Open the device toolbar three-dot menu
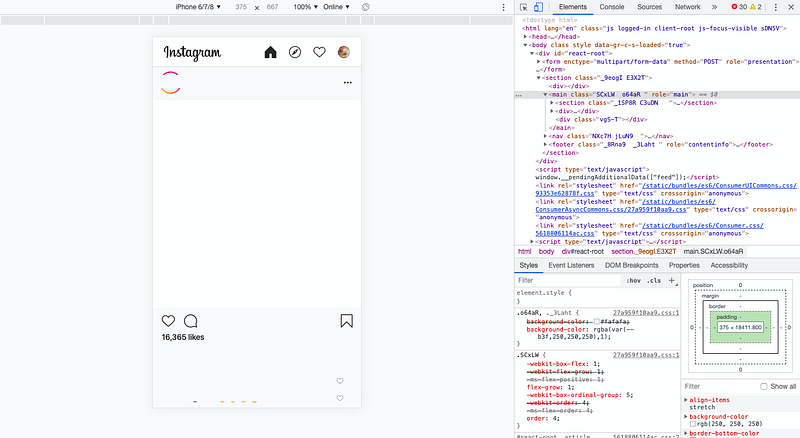Image resolution: width=800 pixels, height=438 pixels. 504,7
